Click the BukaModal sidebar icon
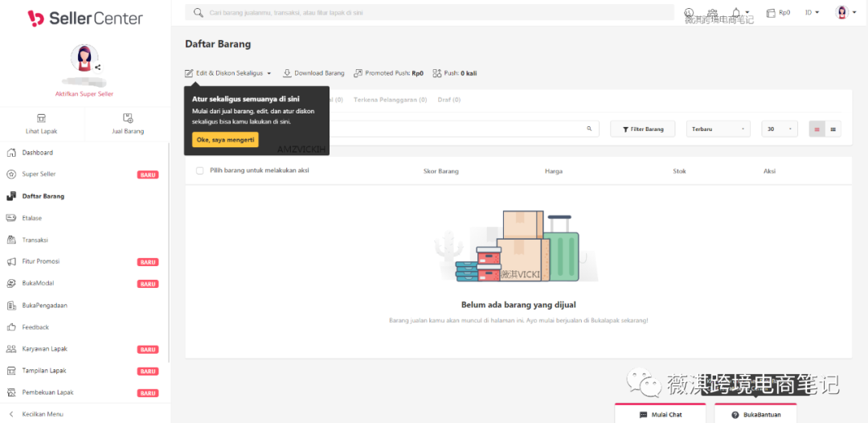868x423 pixels. tap(11, 284)
